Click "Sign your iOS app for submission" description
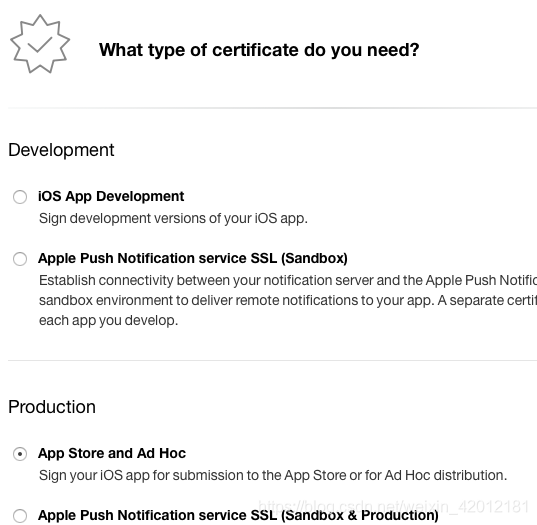The height and width of the screenshot is (525, 537). pos(273,475)
